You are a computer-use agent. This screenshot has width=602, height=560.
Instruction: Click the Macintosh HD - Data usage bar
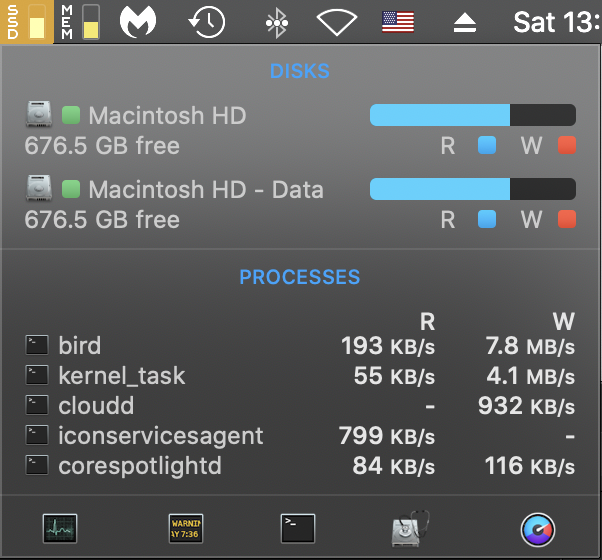pyautogui.click(x=472, y=189)
